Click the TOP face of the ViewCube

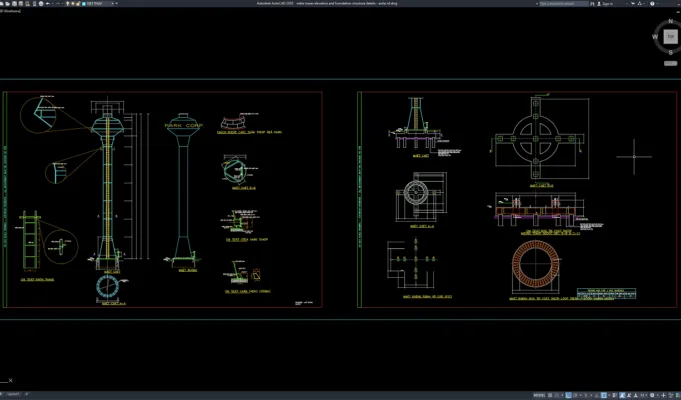(x=670, y=36)
